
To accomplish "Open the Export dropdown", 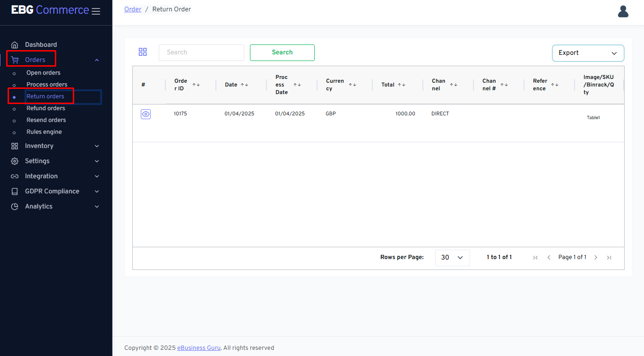I will (x=588, y=53).
